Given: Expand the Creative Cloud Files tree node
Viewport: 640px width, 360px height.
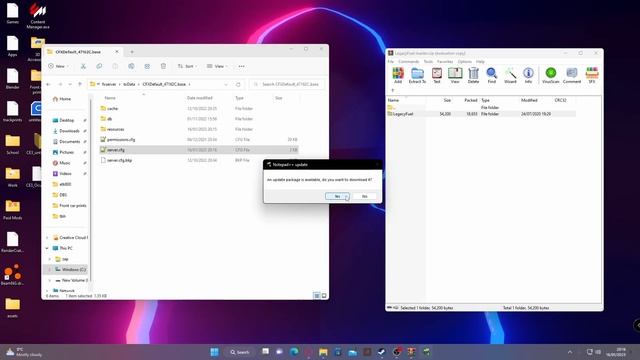Looking at the screenshot, I should coord(47,238).
